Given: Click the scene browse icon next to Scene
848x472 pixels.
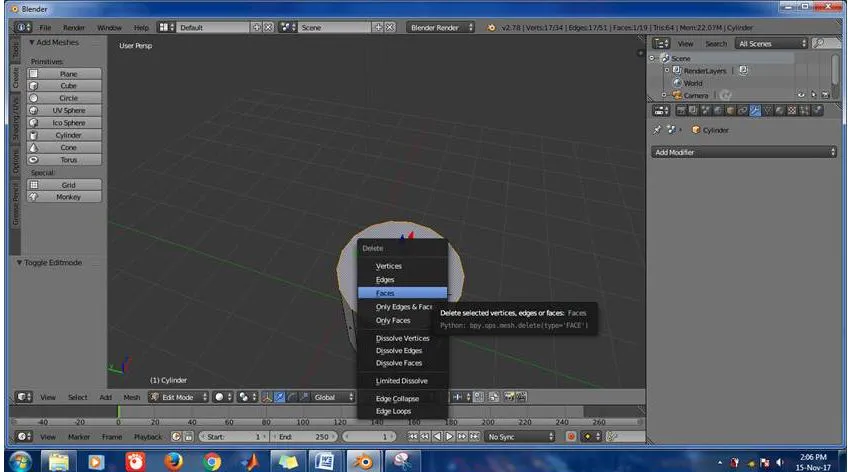Looking at the screenshot, I should [x=288, y=27].
